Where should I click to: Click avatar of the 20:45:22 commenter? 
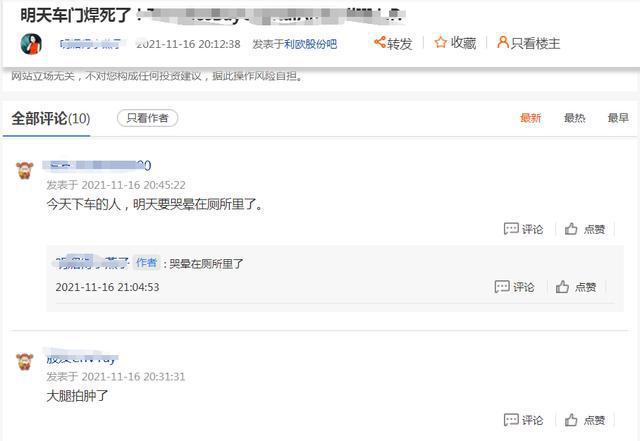24,170
